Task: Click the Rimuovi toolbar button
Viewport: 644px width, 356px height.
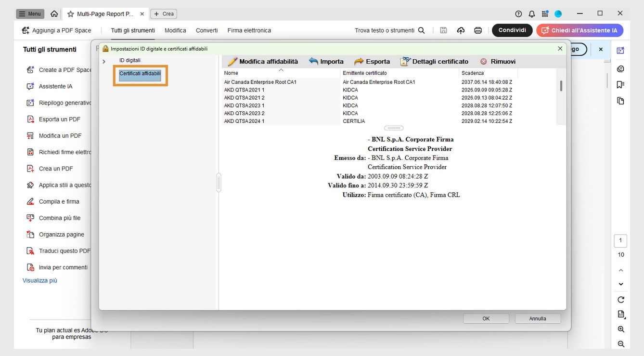Action: click(498, 61)
